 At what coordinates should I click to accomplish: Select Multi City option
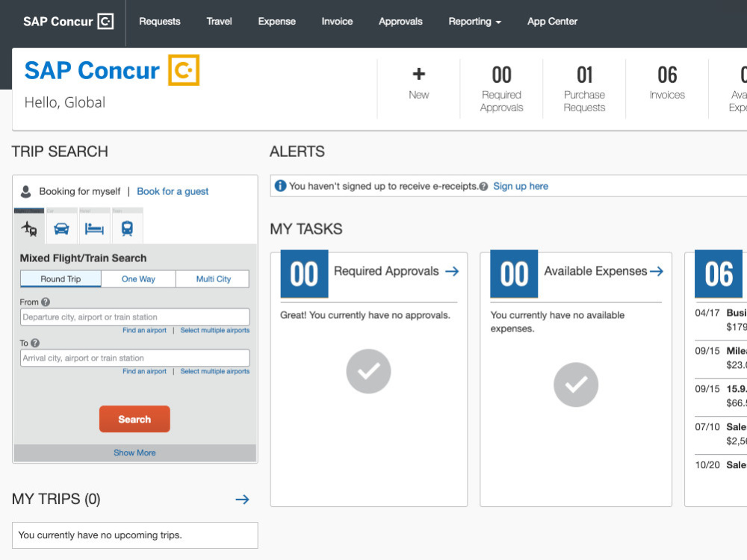coord(213,279)
